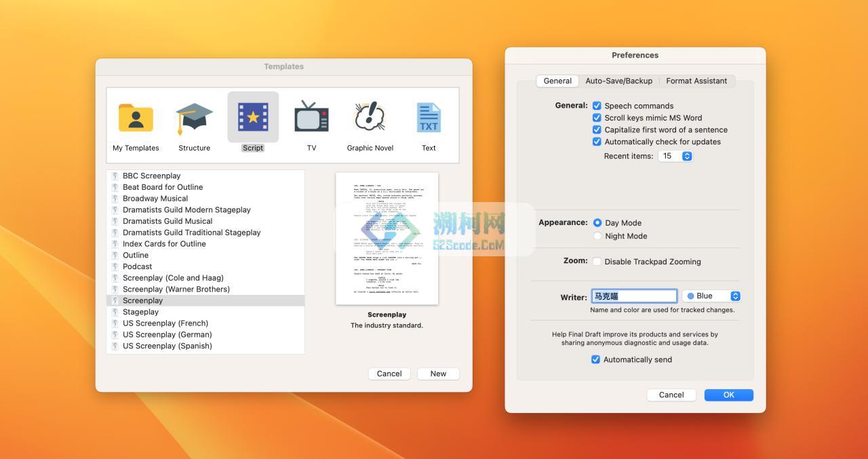Click icon beside Broadway Musical template
The height and width of the screenshot is (459, 868).
pos(115,199)
